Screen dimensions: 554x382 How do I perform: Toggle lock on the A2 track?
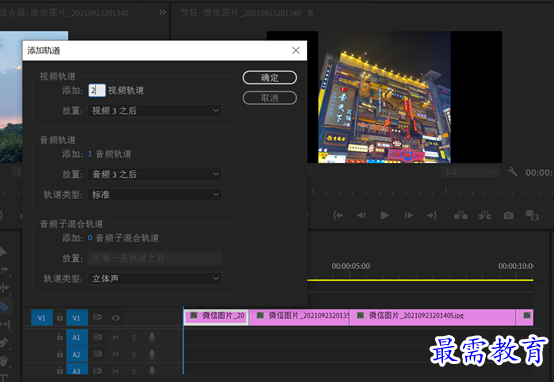(60, 354)
